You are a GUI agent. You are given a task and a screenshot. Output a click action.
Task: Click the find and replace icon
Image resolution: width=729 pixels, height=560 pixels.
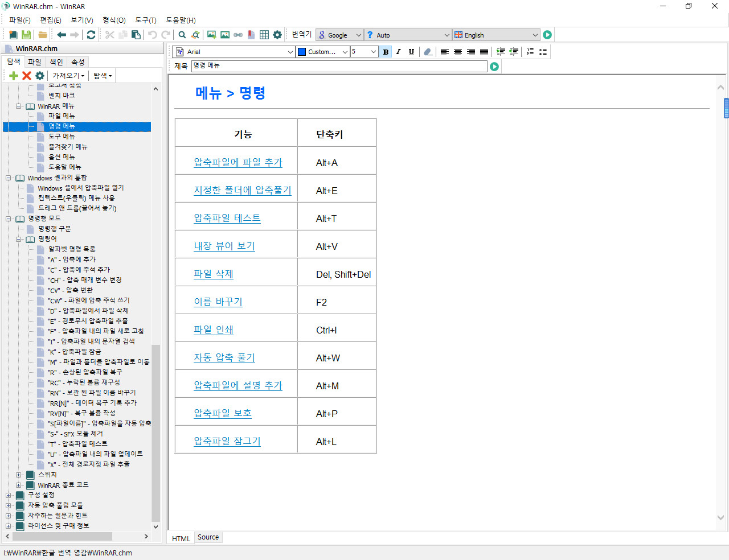(x=195, y=35)
